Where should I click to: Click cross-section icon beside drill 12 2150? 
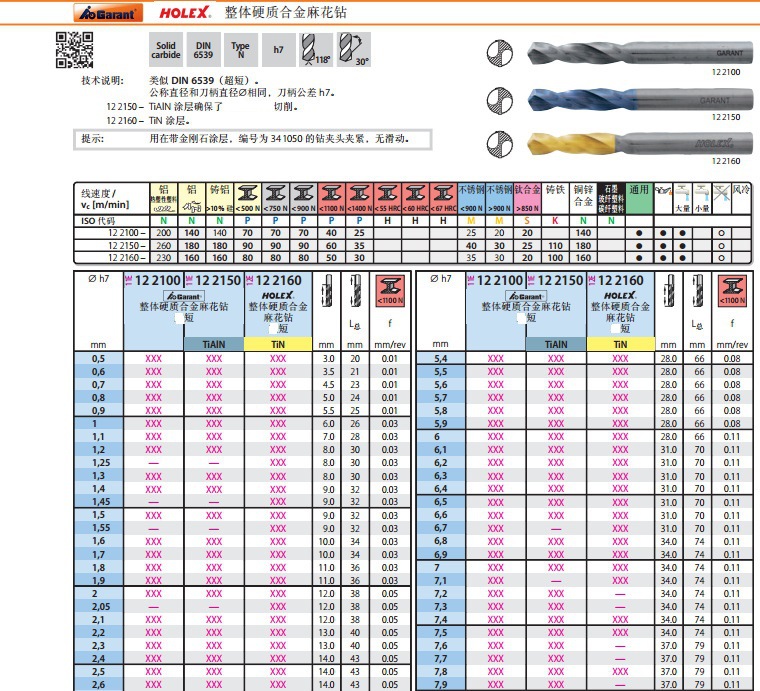(x=500, y=100)
